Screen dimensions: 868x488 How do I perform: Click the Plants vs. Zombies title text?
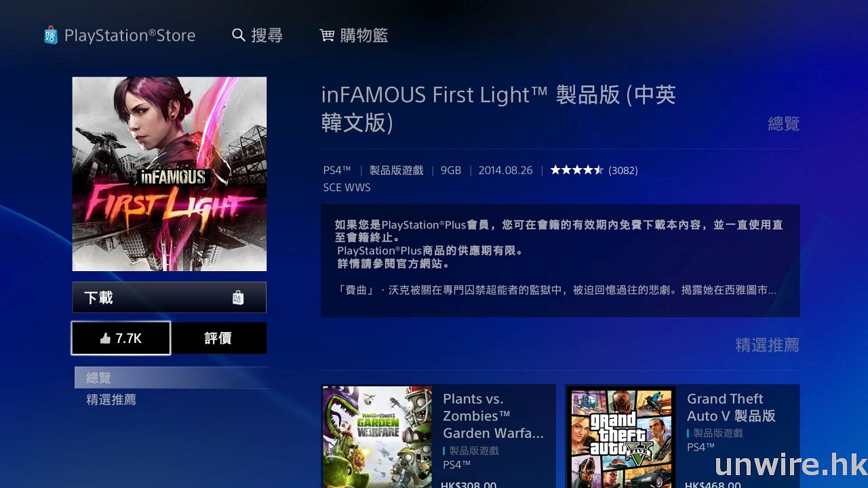[x=494, y=416]
